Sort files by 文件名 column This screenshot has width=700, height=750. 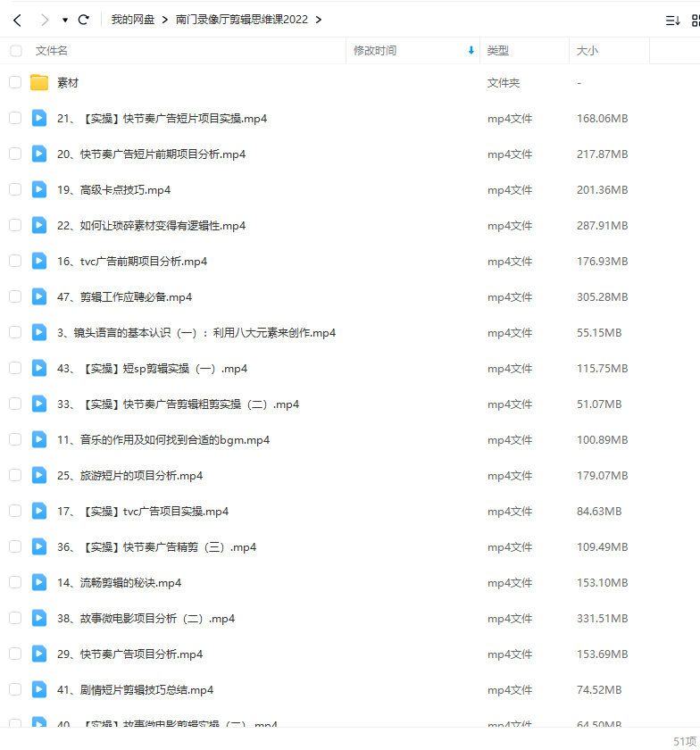52,51
